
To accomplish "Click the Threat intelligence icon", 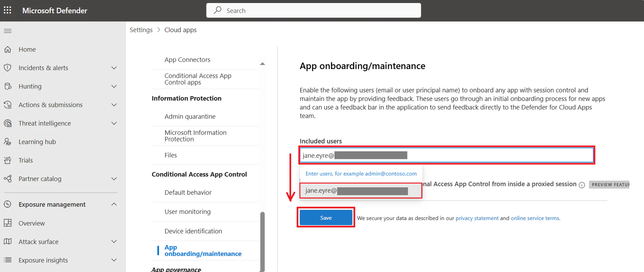I will coord(7,123).
